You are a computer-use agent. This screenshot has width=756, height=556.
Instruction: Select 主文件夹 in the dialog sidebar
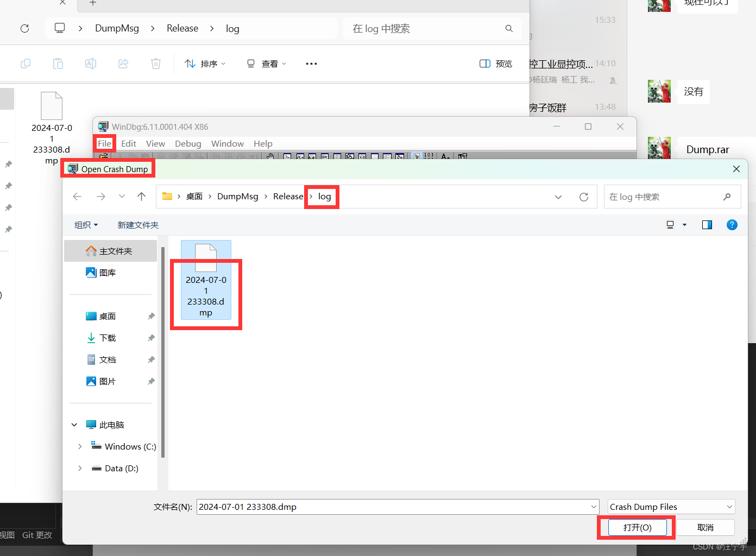click(x=111, y=251)
